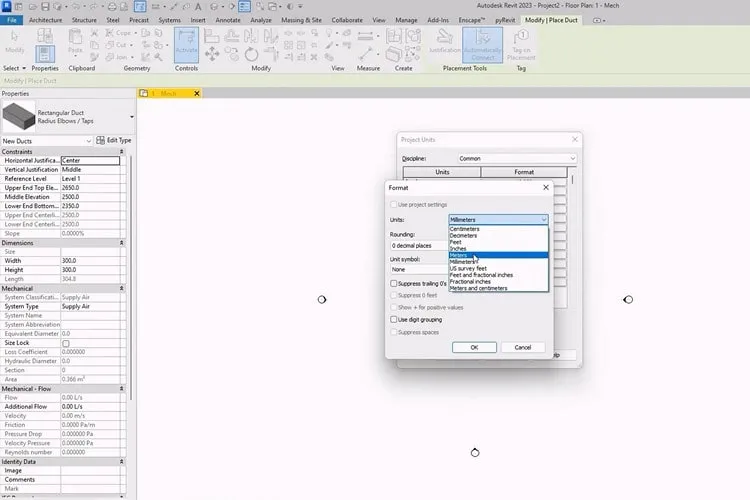Click the Horizontal Justification field Center
This screenshot has height=500, width=750.
(x=90, y=160)
